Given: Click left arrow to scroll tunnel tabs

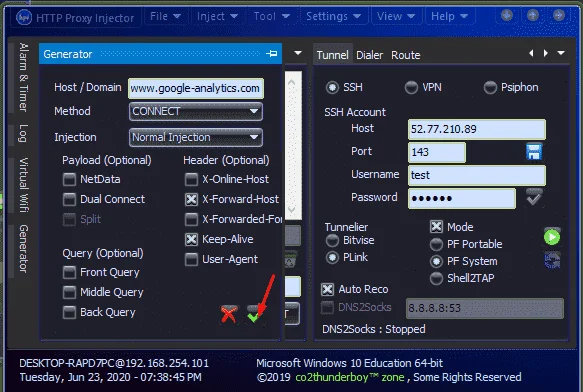Looking at the screenshot, I should click(x=531, y=53).
